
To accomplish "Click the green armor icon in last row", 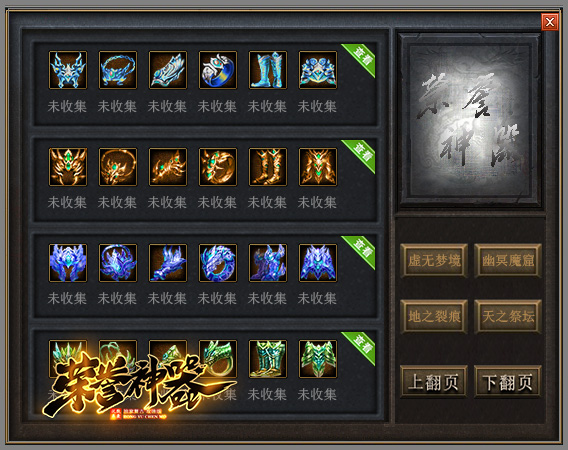I will coord(318,359).
